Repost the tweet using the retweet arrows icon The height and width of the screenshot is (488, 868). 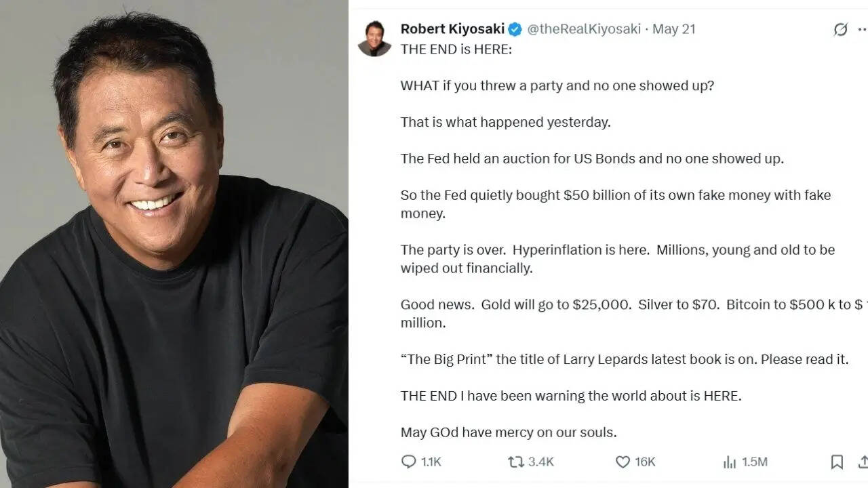pos(516,462)
